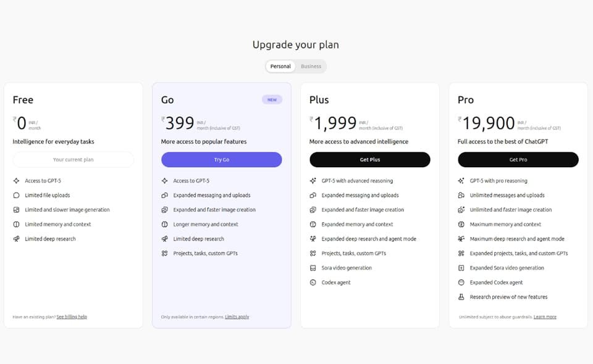
Task: Select the Personal plans tab
Action: 280,67
